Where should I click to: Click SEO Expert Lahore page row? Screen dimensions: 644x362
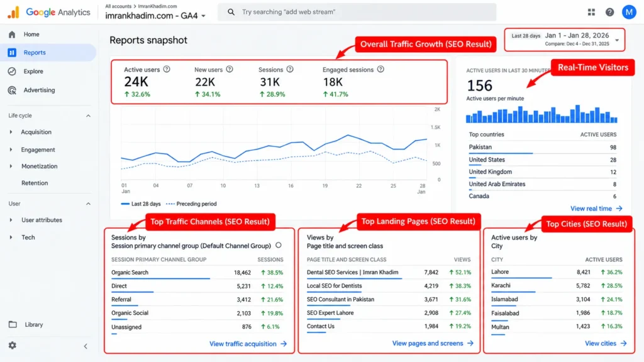[x=389, y=313]
